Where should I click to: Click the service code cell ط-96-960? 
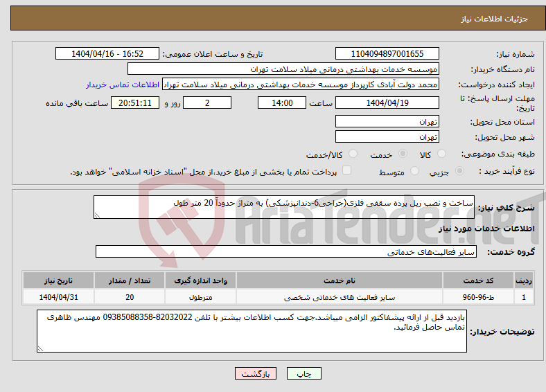click(479, 297)
